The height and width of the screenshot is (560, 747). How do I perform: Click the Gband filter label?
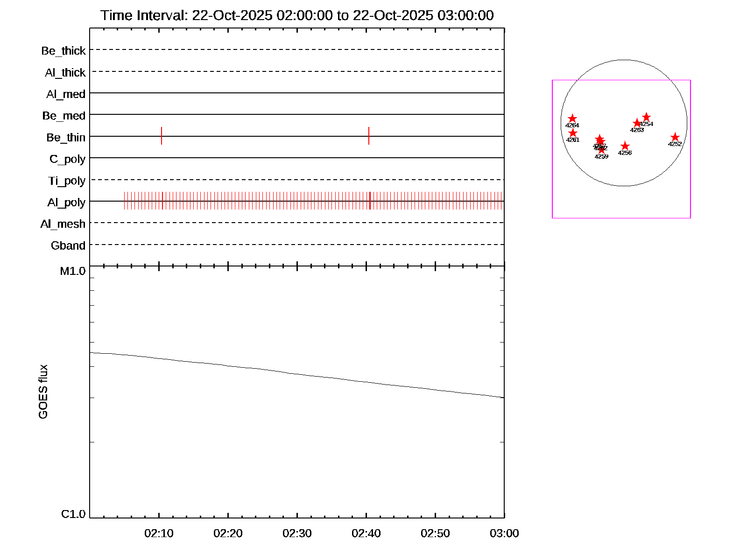tap(68, 246)
